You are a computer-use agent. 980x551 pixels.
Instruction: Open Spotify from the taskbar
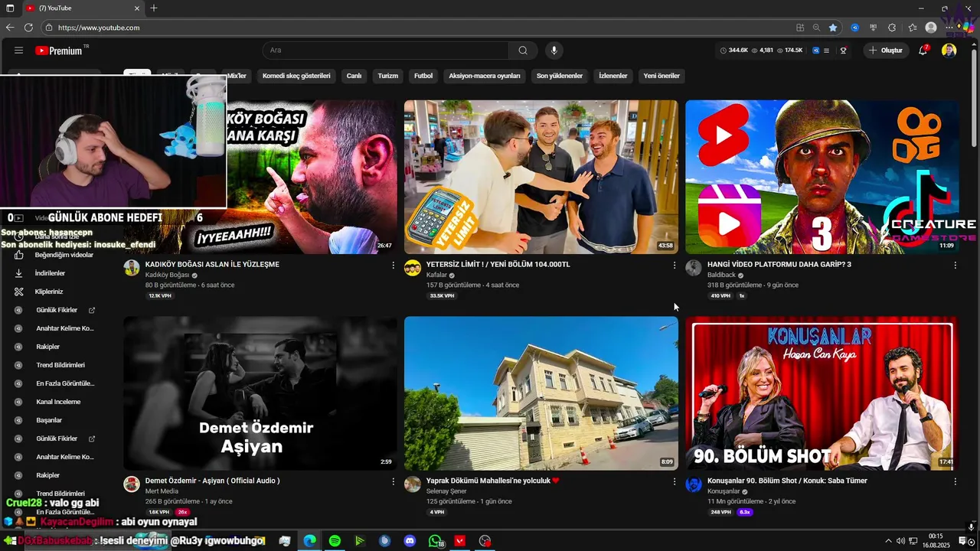point(335,541)
